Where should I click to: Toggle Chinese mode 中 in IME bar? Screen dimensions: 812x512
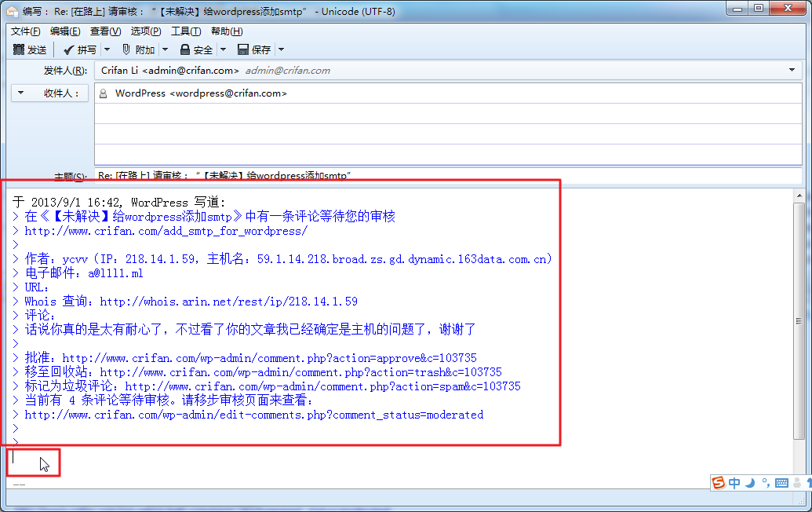734,483
